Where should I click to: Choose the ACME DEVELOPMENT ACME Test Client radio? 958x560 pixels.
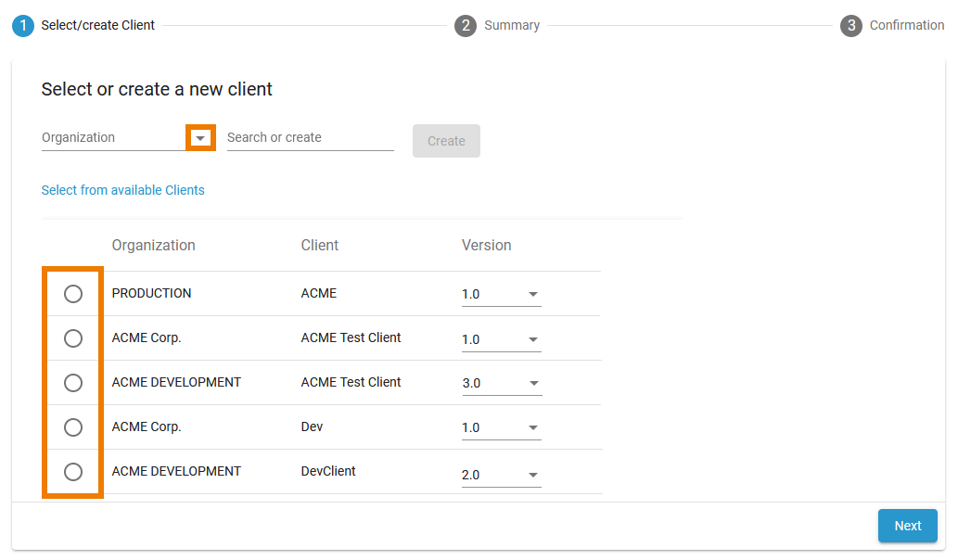click(73, 383)
